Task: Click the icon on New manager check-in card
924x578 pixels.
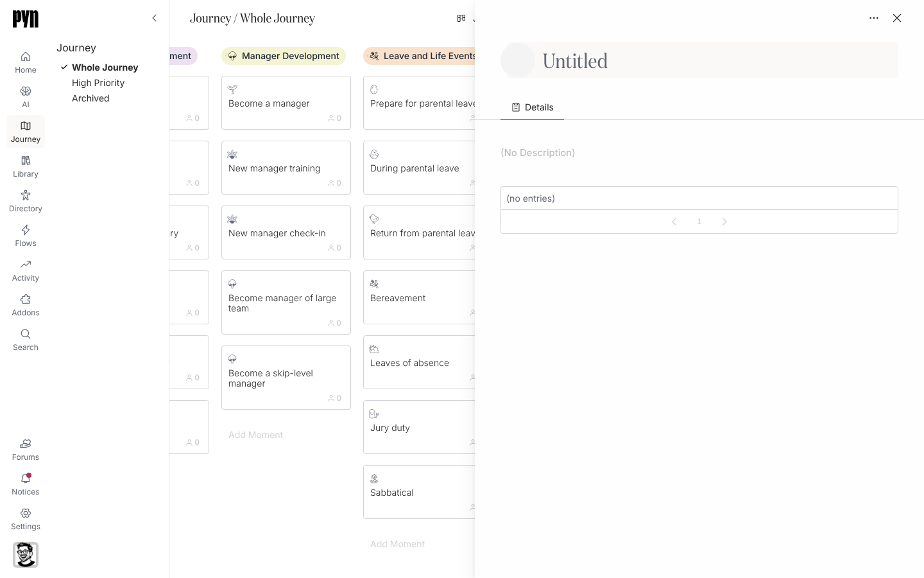Action: click(x=232, y=219)
